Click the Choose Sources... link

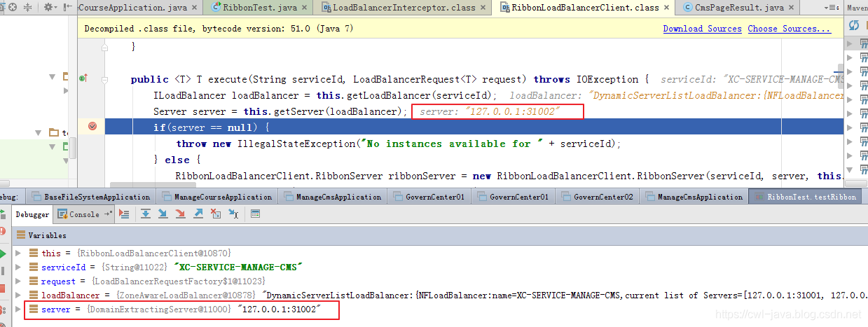[x=789, y=29]
